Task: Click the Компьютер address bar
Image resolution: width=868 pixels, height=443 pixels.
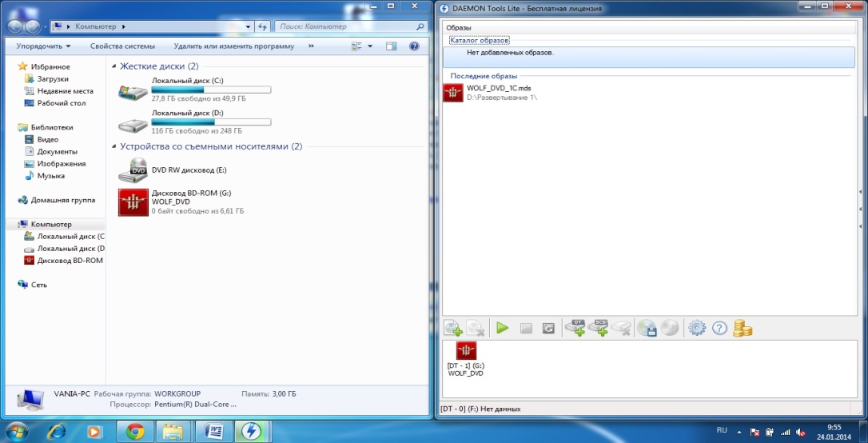Action: click(x=153, y=26)
